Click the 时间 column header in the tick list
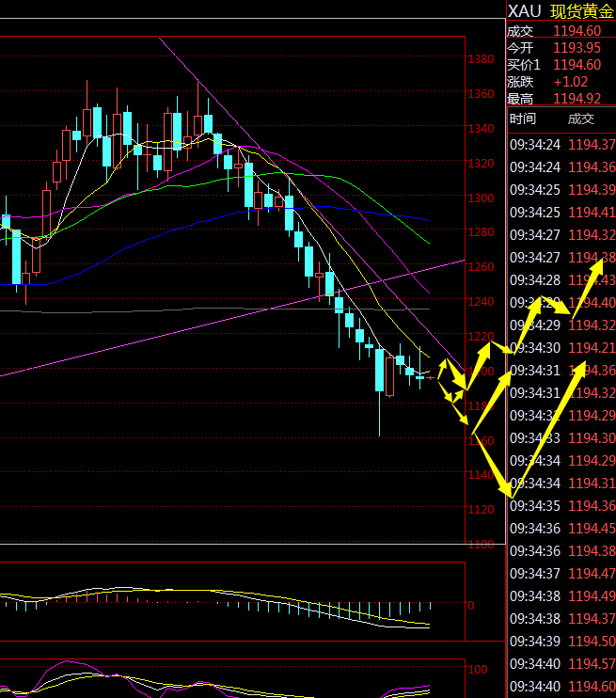616x698 pixels. click(x=523, y=119)
